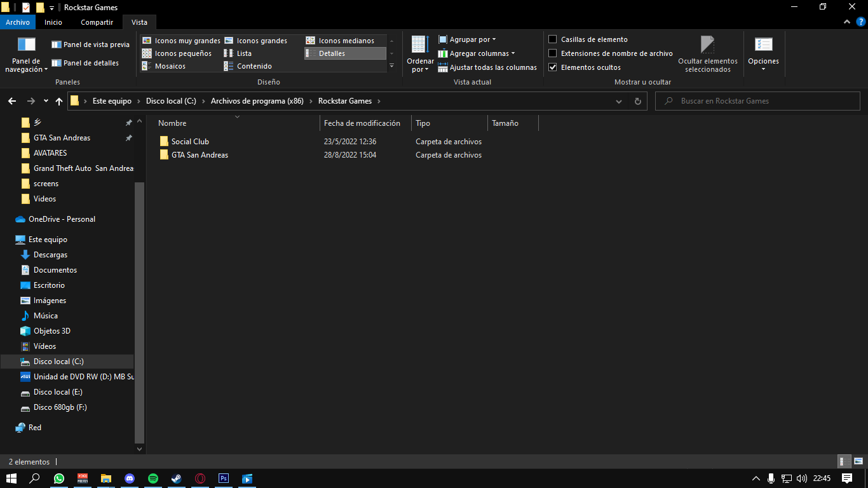This screenshot has height=488, width=868.
Task: Select Iconos medianos layout
Action: coord(340,41)
